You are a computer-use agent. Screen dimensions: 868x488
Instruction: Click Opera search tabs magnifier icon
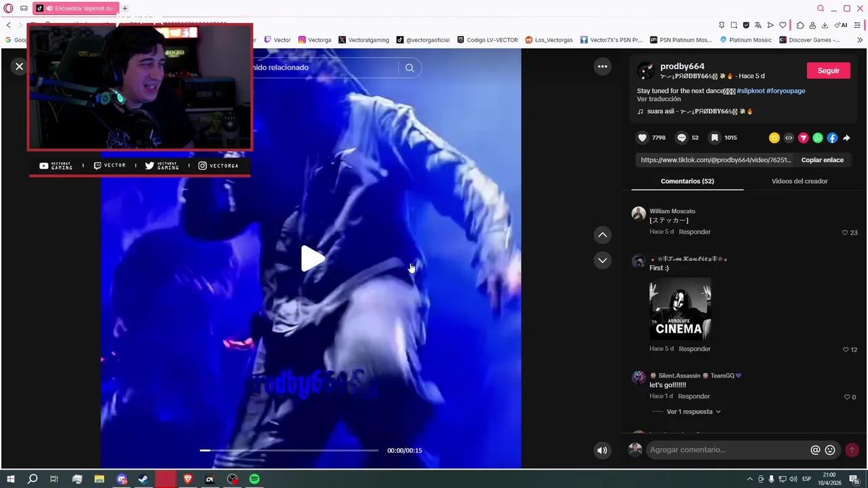coord(821,8)
